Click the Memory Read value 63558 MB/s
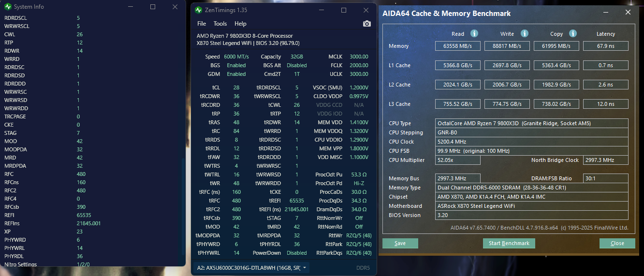 click(x=457, y=46)
